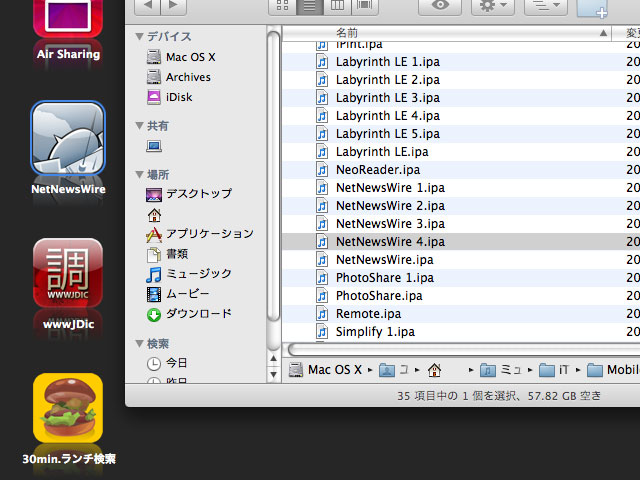Viewport: 640px width, 480px height.
Task: Click the iT folder in path bar
Action: click(x=554, y=370)
